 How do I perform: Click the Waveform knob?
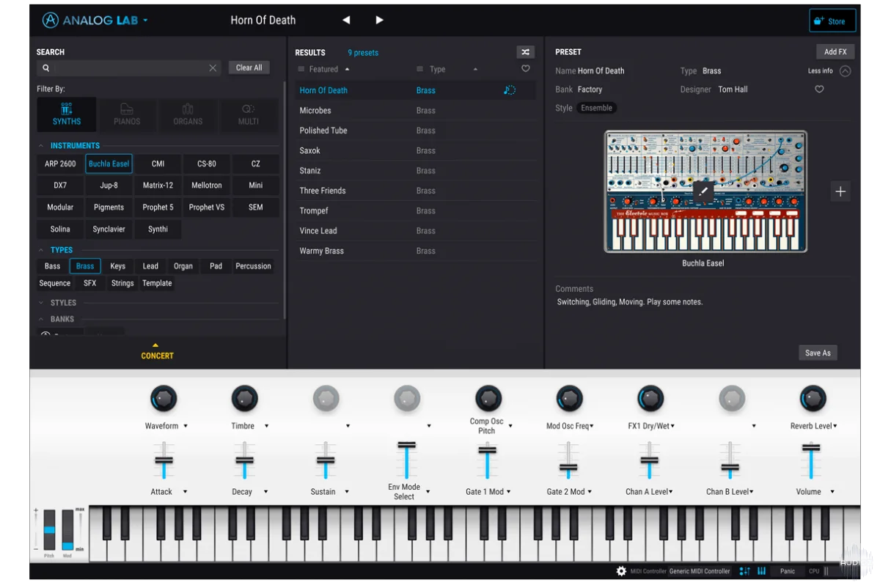164,400
